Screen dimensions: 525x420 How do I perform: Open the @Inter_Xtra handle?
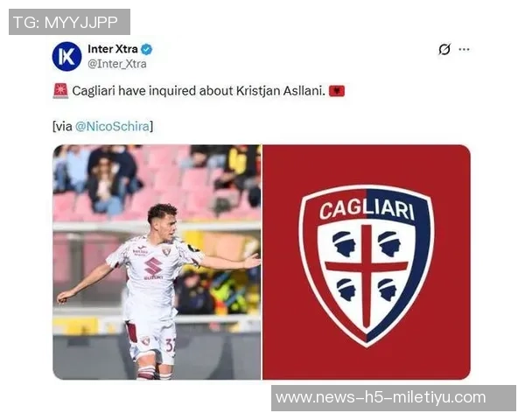(x=117, y=64)
